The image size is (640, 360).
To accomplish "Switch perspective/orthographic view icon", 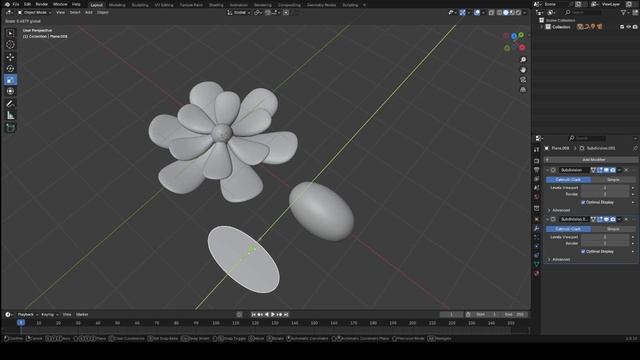I will click(x=523, y=89).
